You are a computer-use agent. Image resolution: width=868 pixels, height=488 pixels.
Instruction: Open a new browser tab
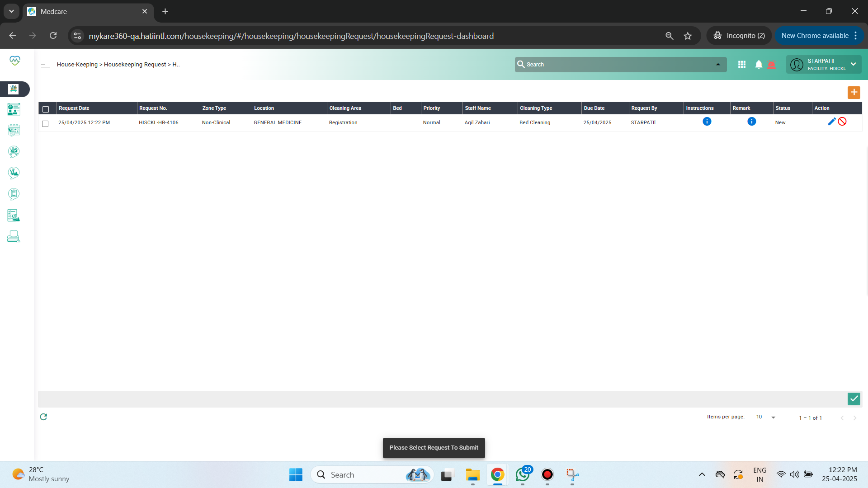[165, 11]
